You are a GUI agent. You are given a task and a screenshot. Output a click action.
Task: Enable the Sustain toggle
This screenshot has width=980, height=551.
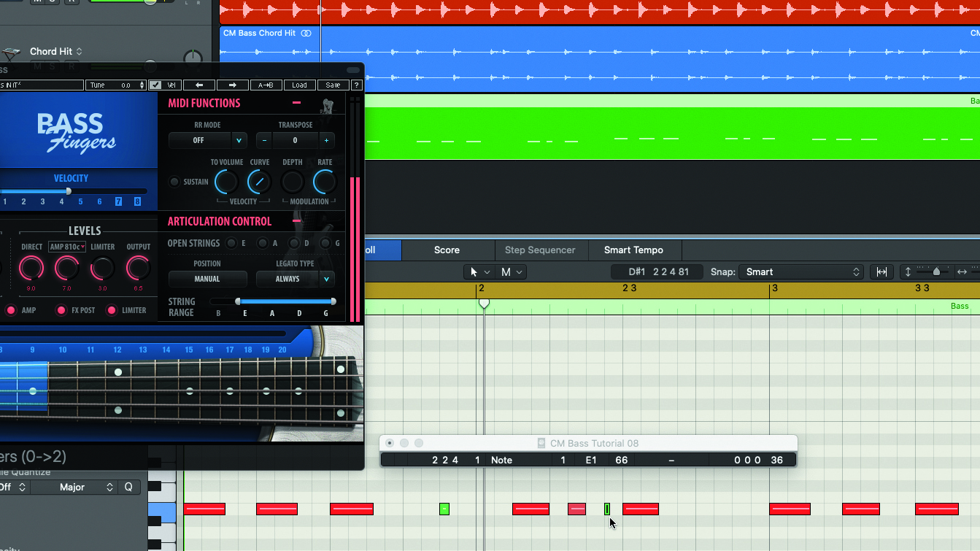click(174, 182)
